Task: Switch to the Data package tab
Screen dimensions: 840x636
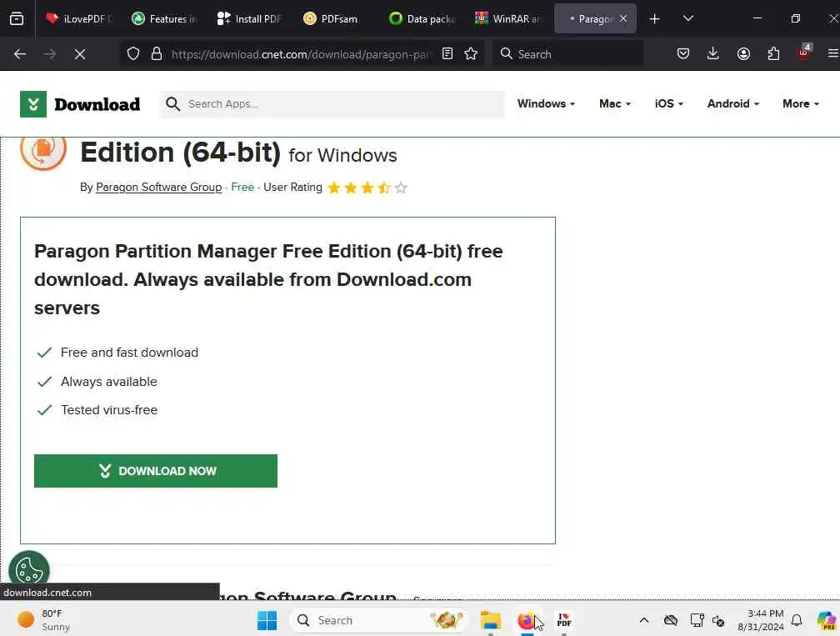Action: click(421, 18)
